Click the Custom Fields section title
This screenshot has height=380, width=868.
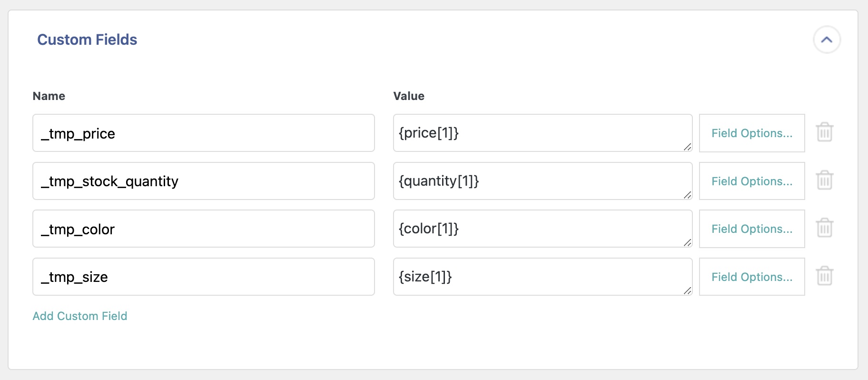(87, 40)
